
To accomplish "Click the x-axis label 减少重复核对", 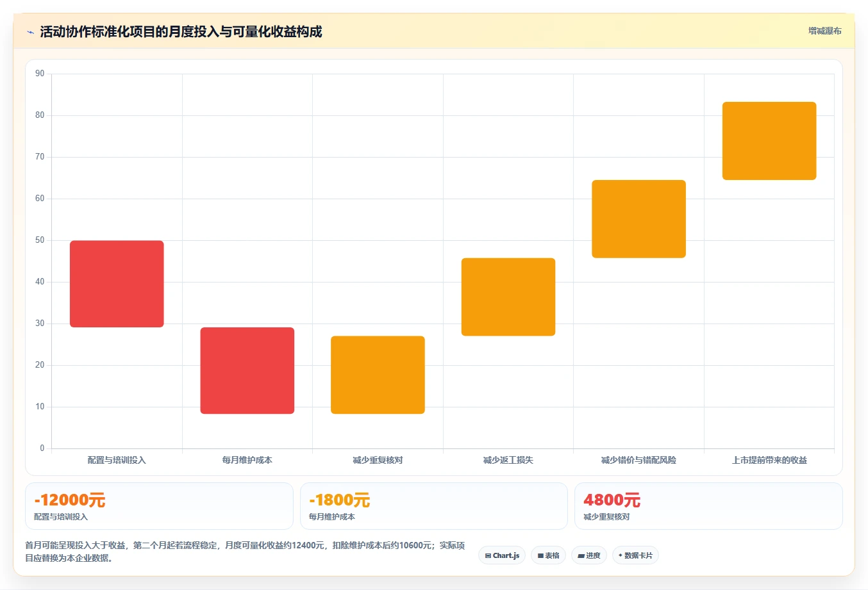I will (378, 460).
